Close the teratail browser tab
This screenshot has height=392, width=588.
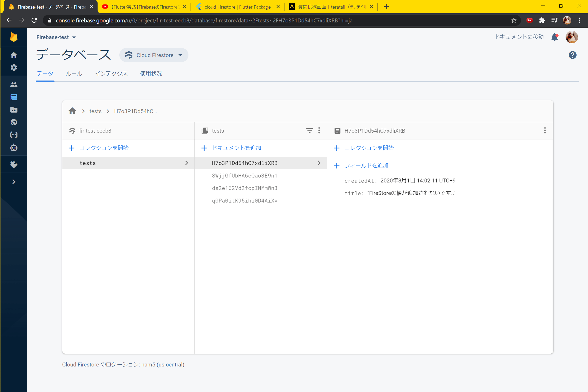point(372,7)
